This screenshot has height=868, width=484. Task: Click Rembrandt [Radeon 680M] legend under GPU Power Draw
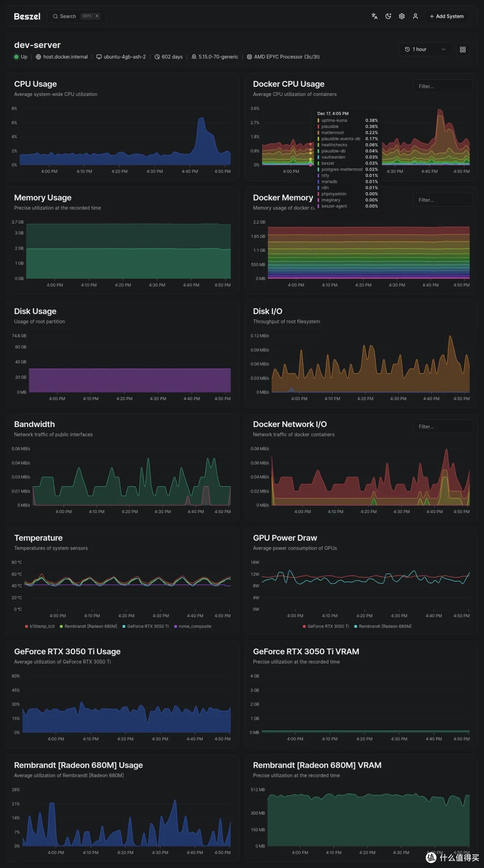coord(383,626)
